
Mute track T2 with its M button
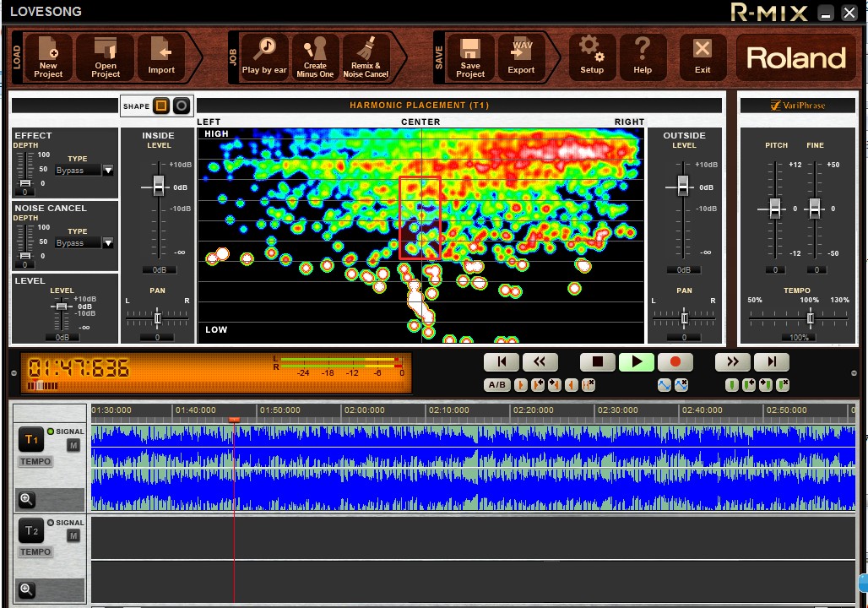[73, 535]
